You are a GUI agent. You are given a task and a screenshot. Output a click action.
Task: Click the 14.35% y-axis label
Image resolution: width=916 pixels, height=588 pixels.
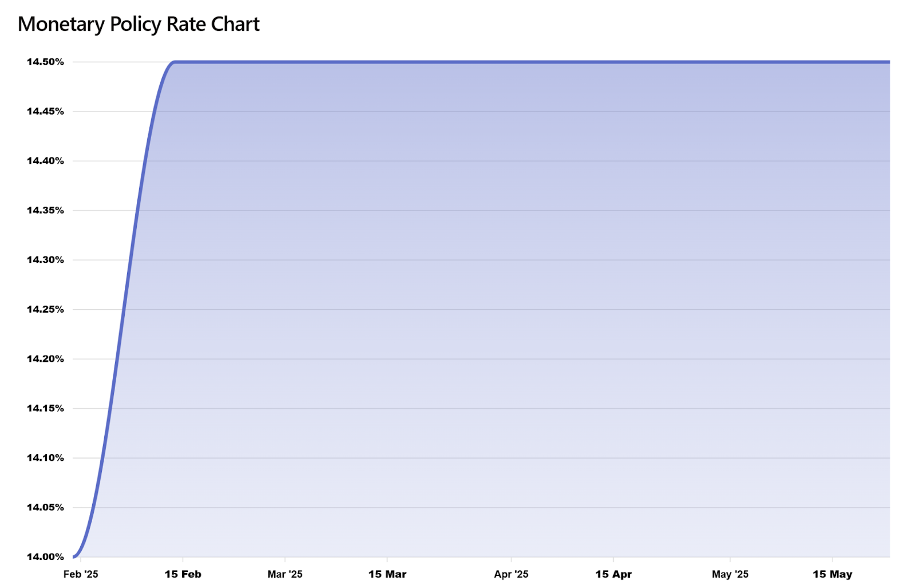[x=45, y=210]
